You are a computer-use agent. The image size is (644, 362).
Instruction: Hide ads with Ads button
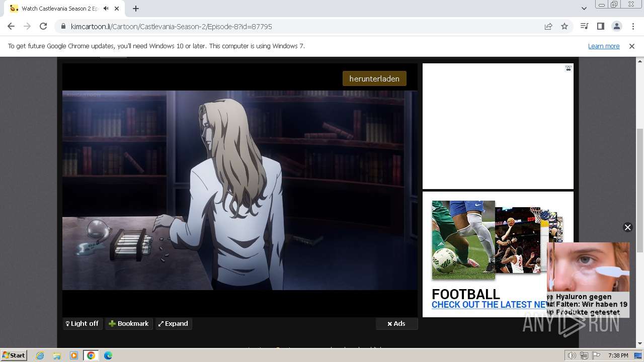click(x=396, y=323)
